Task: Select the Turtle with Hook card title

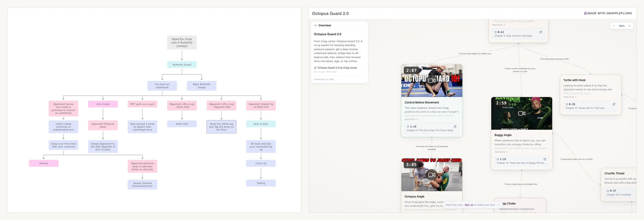Action: [574, 80]
